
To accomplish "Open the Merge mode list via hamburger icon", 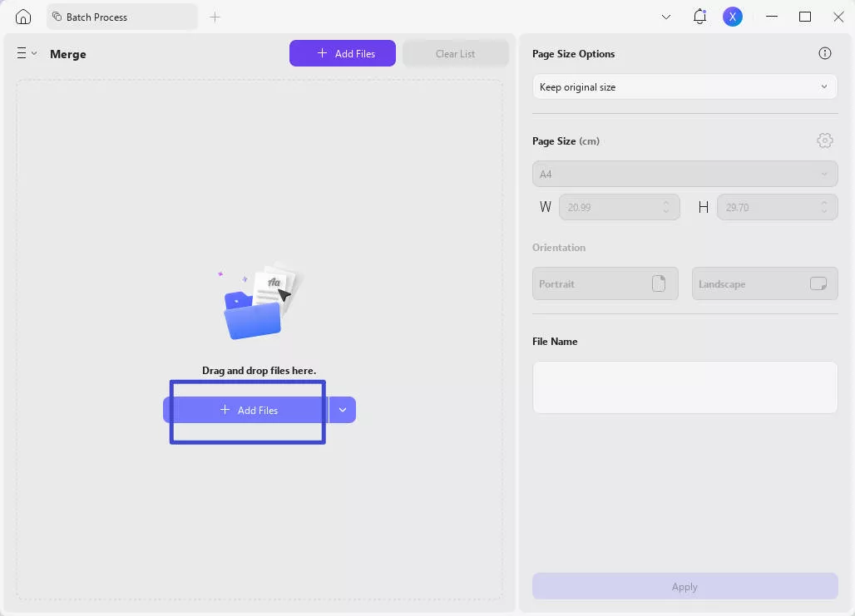I will tap(20, 53).
